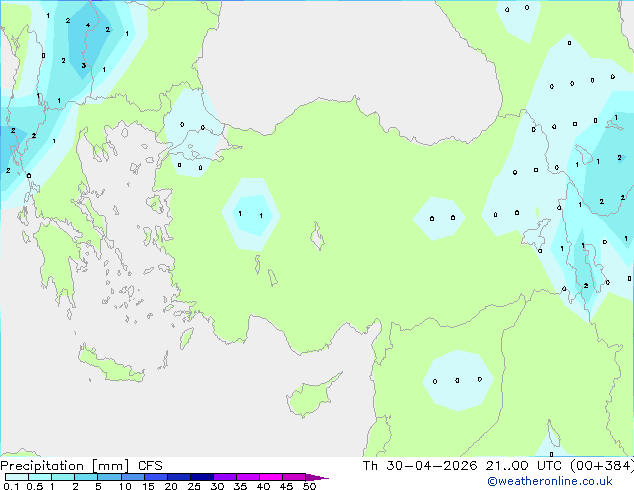The width and height of the screenshot is (634, 490).
Task: Click the legend label 30
Action: [x=217, y=486]
